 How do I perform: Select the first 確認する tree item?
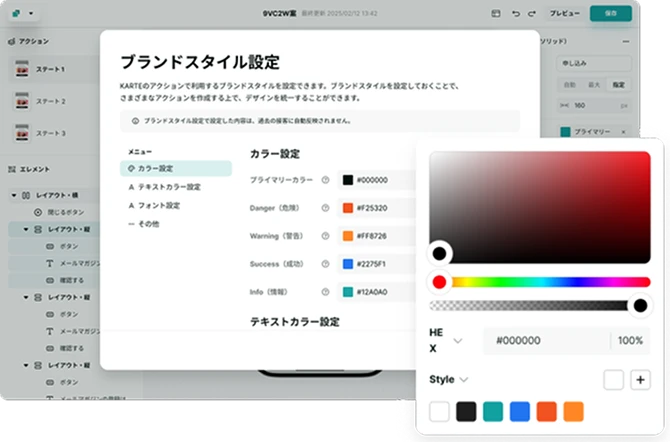65,280
